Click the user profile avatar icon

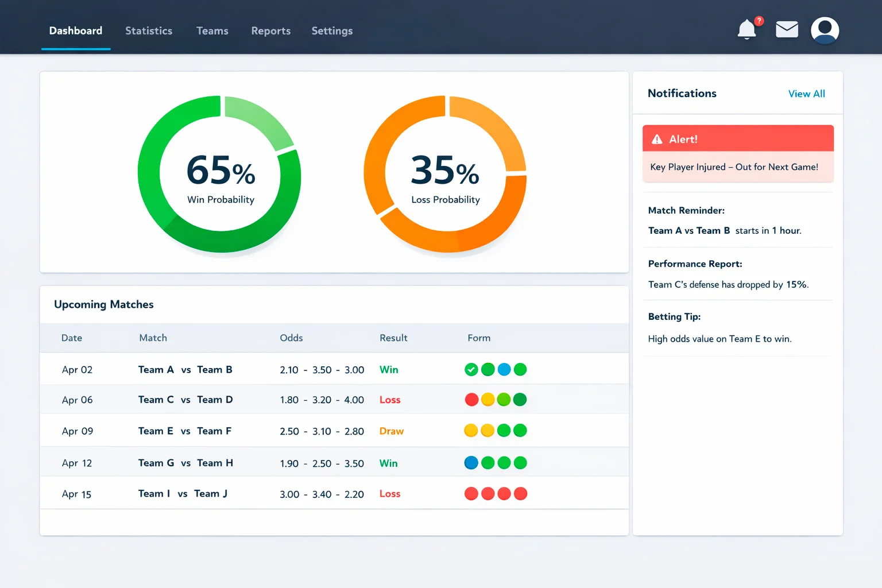(825, 30)
